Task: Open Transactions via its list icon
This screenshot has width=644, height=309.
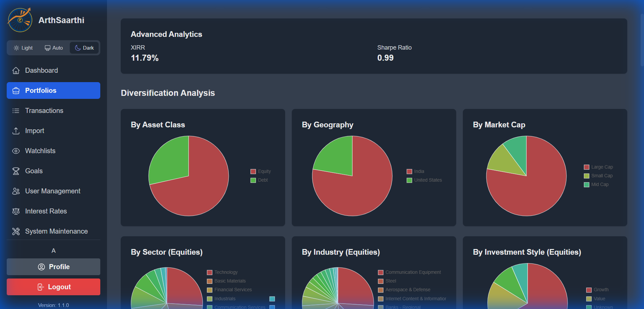Action: [16, 111]
